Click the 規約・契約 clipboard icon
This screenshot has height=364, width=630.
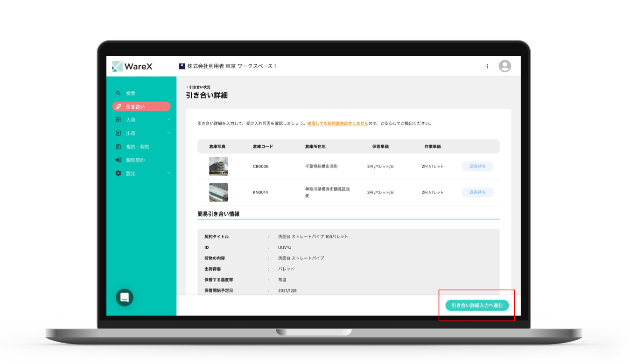click(x=118, y=147)
